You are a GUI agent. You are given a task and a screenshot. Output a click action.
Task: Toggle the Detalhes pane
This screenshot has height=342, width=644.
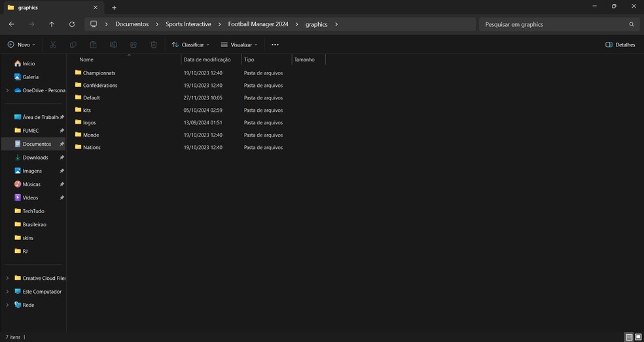click(620, 44)
